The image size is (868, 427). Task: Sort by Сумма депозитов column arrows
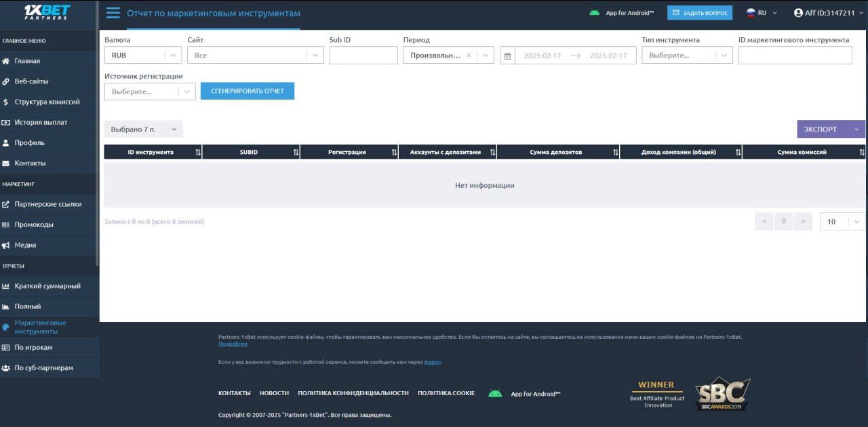coord(615,152)
